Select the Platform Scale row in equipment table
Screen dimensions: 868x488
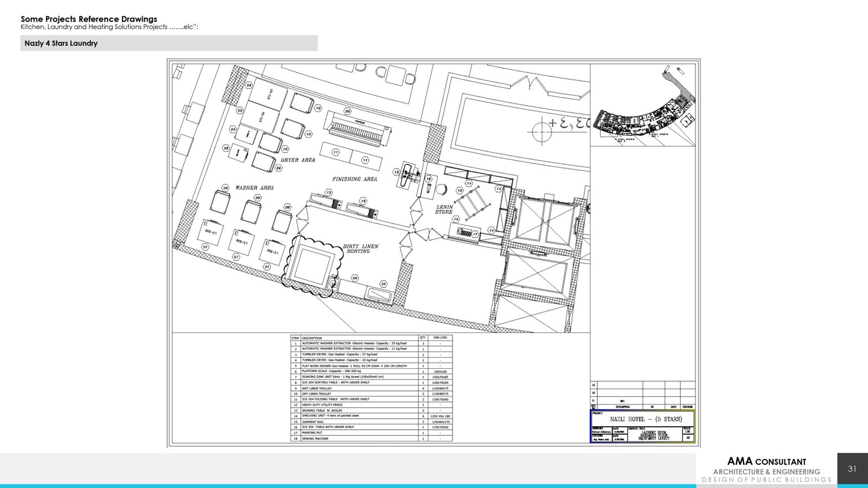[x=359, y=371]
